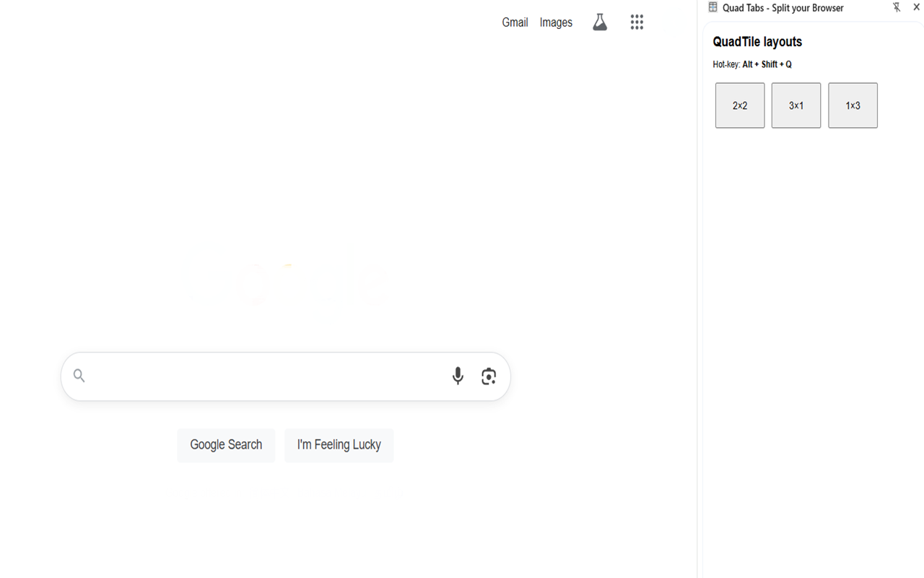924x578 pixels.
Task: Select the 2×2 tile layout
Action: 740,105
